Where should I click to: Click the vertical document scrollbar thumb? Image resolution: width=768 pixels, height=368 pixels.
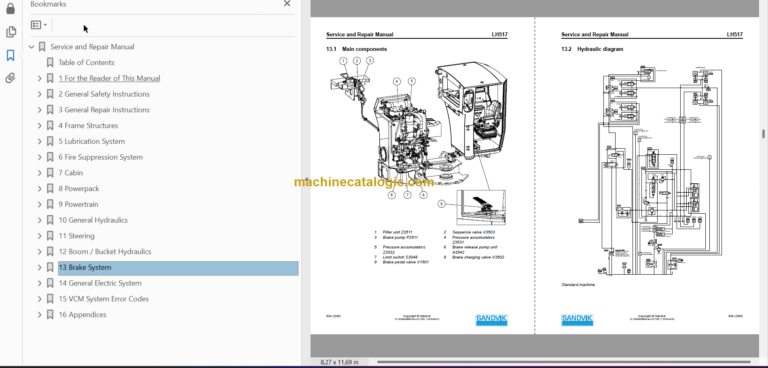click(763, 134)
